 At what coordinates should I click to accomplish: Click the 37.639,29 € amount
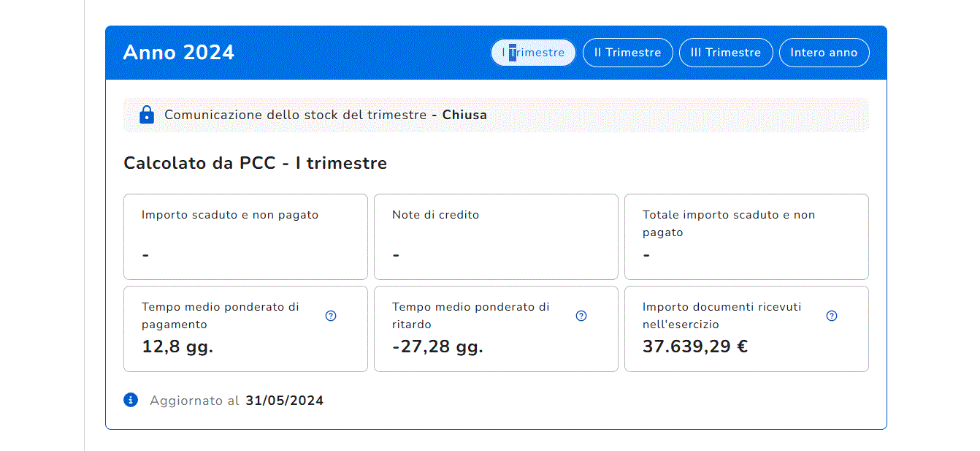pyautogui.click(x=694, y=346)
